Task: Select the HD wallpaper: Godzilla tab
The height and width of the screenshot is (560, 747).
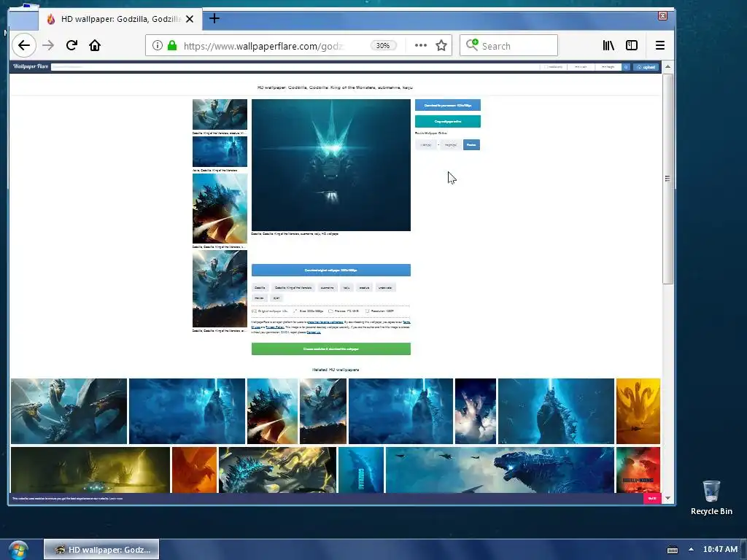Action: [120, 19]
